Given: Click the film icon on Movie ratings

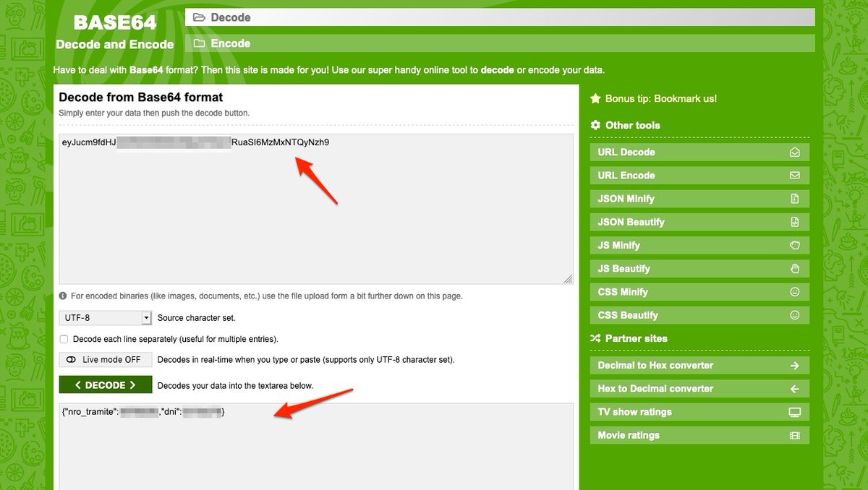Looking at the screenshot, I should point(795,436).
